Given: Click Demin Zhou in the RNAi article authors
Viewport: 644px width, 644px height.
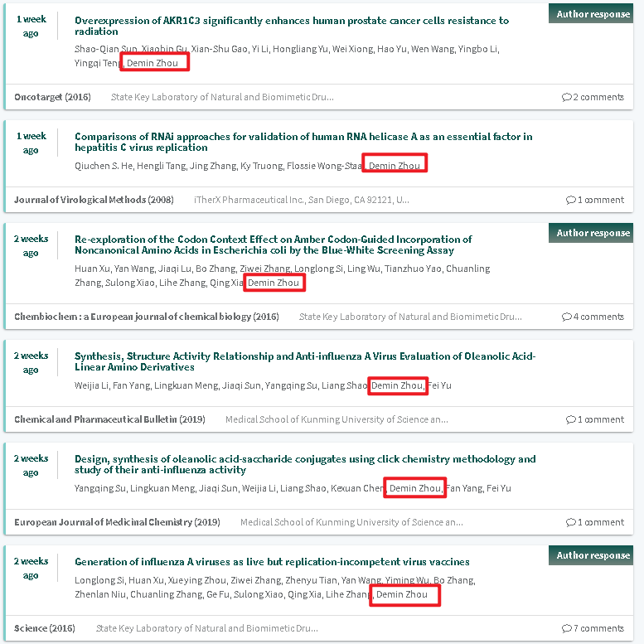Looking at the screenshot, I should click(x=395, y=166).
